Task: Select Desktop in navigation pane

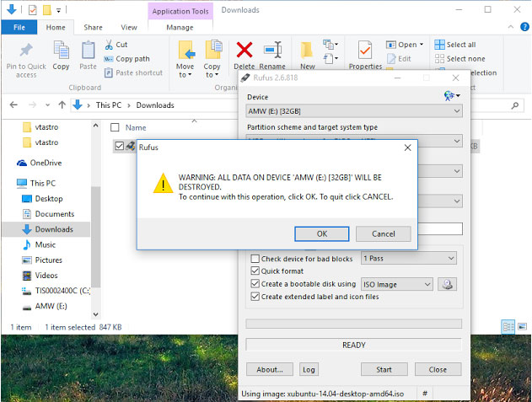Action: pyautogui.click(x=42, y=198)
